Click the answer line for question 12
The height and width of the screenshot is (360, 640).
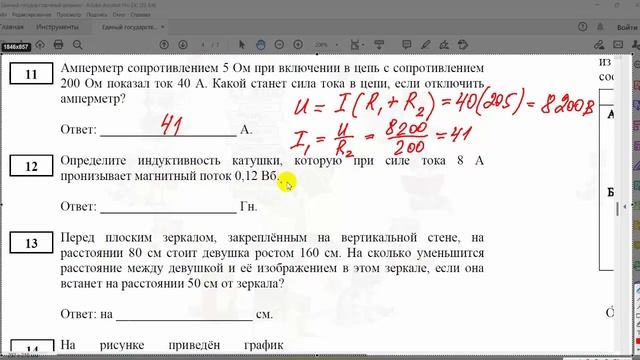(168, 207)
